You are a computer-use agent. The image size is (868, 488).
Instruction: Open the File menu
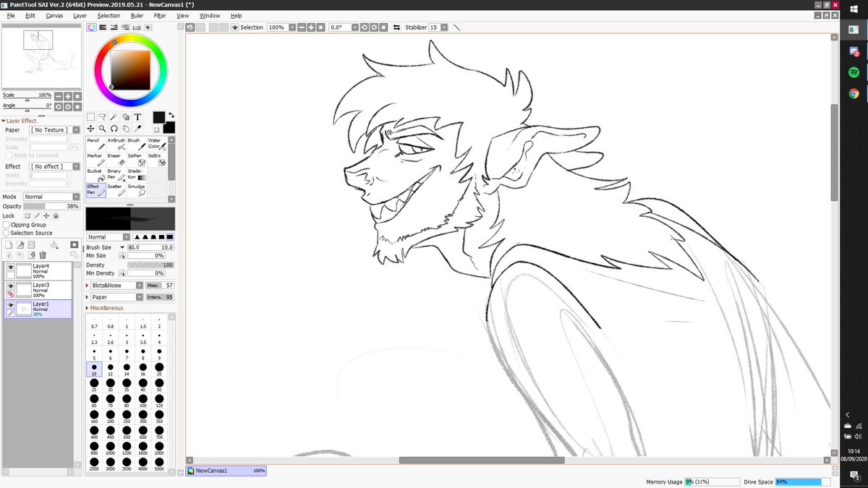pos(11,15)
